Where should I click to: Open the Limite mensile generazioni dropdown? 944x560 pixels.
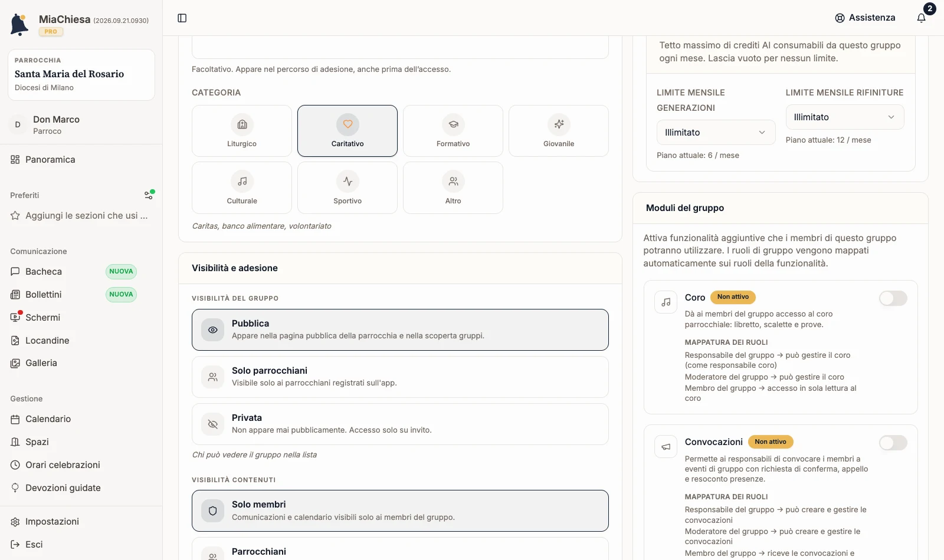(x=716, y=133)
